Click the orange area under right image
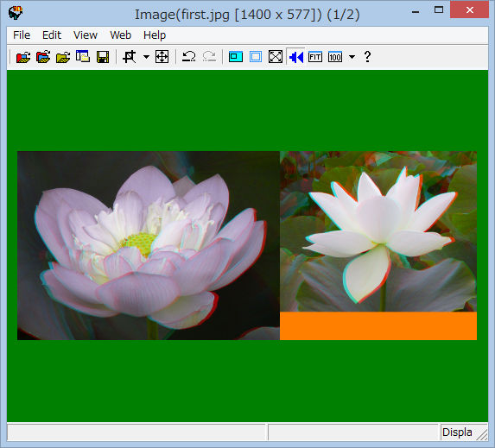 378,326
